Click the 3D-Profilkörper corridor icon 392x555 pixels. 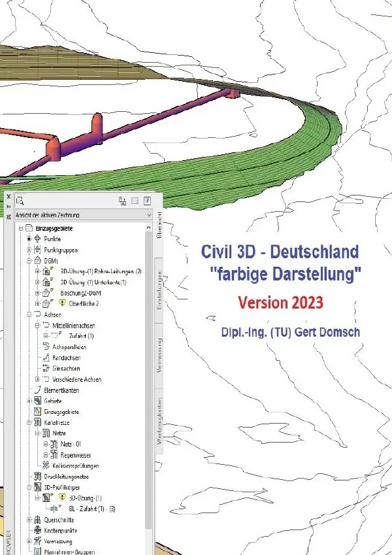coord(37,487)
